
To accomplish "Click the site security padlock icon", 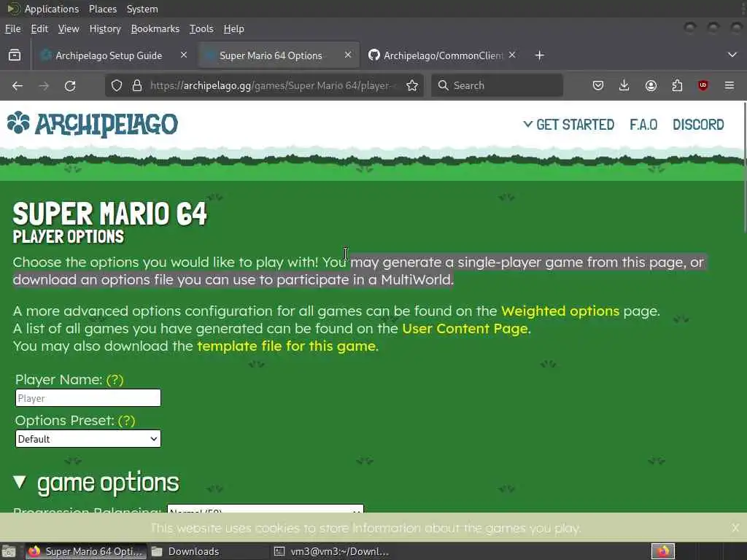I will [x=137, y=86].
